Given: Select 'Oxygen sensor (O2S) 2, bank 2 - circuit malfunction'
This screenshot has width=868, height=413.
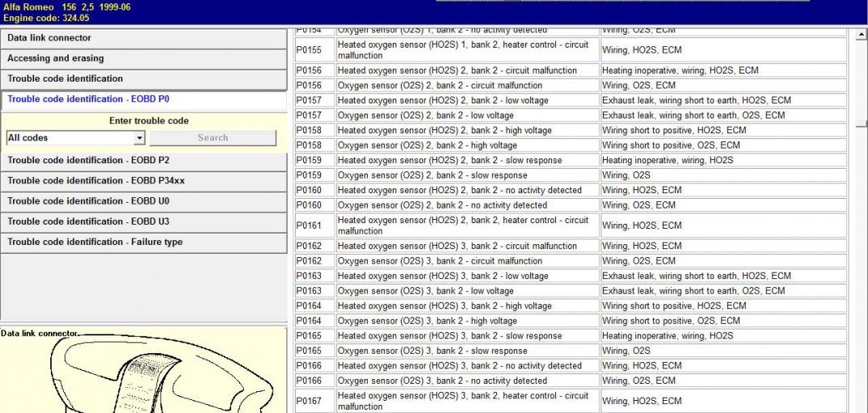Looking at the screenshot, I should coord(468,85).
